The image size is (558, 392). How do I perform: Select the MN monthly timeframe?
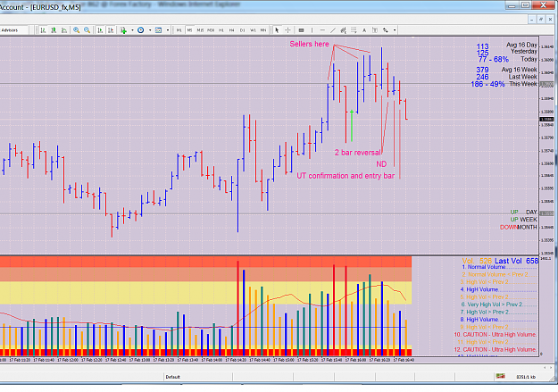263,30
